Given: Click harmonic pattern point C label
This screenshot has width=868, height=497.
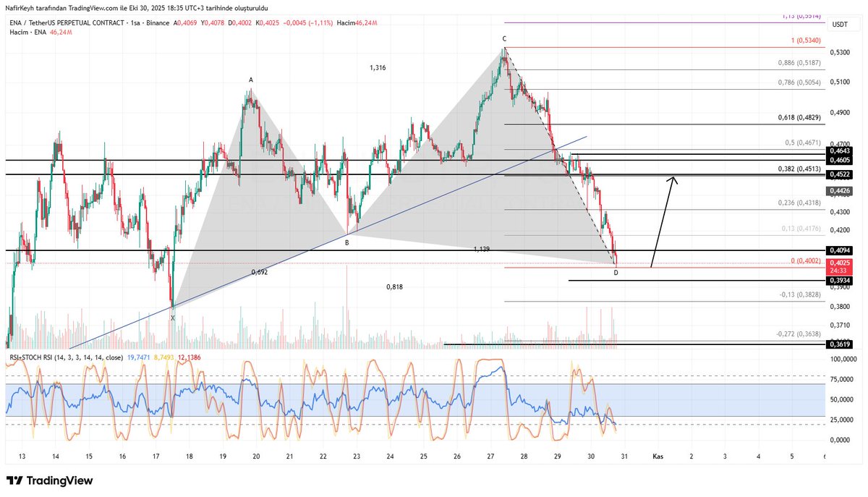Looking at the screenshot, I should tap(505, 38).
